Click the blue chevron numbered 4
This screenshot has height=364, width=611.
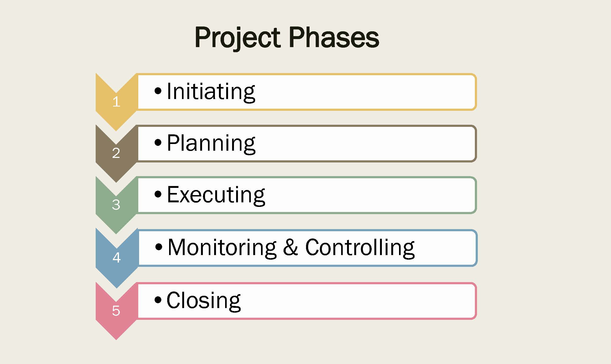[117, 258]
